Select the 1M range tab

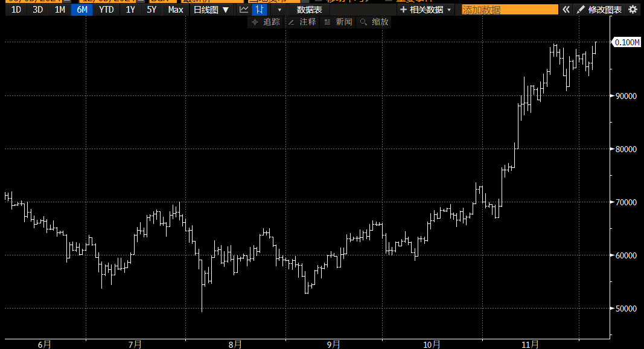click(x=60, y=10)
